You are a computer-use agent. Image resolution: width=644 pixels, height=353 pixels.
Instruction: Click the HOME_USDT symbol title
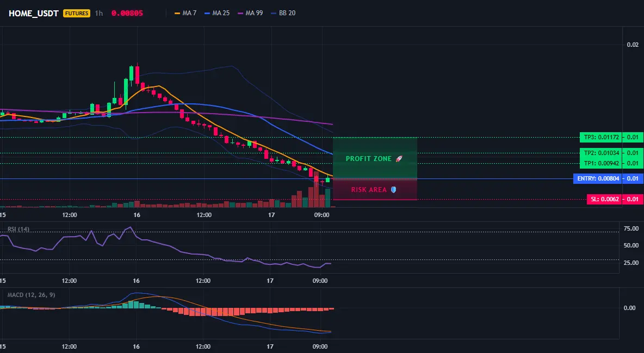tap(33, 13)
